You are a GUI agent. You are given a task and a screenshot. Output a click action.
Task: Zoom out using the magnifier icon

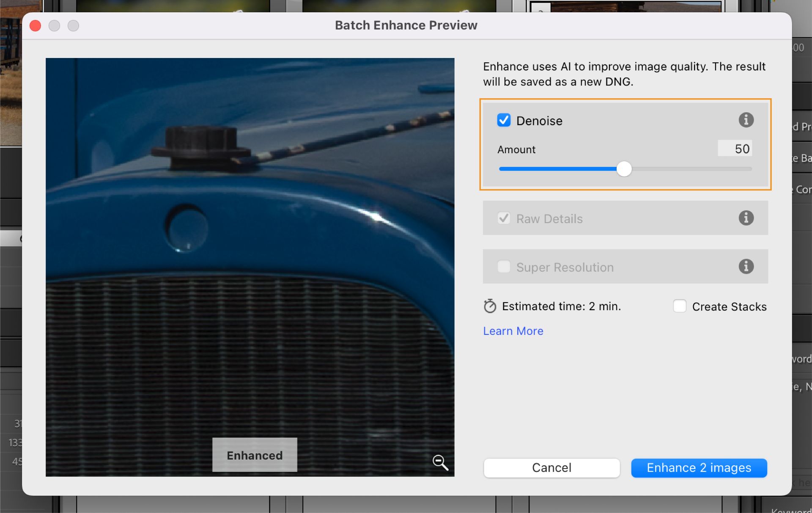click(x=440, y=463)
